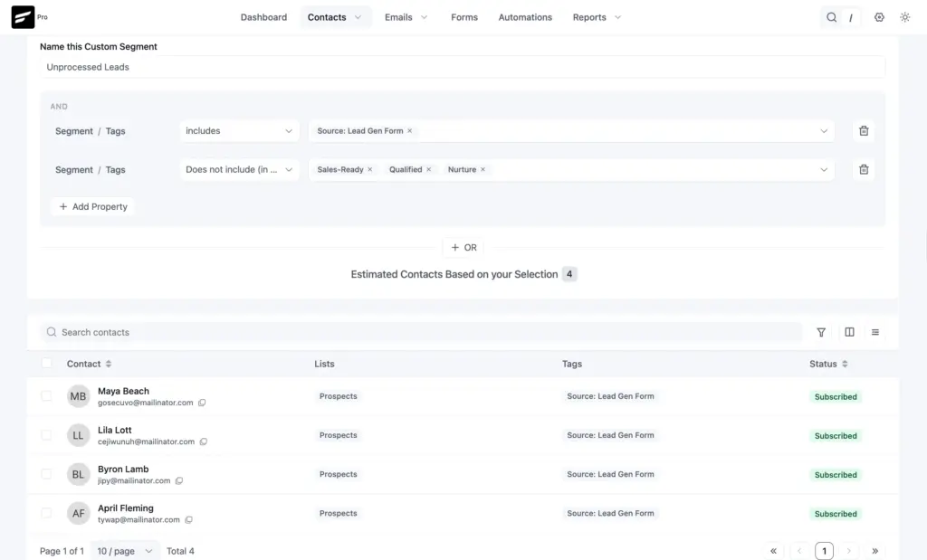Click the 'Total 4' pagination text

[180, 551]
